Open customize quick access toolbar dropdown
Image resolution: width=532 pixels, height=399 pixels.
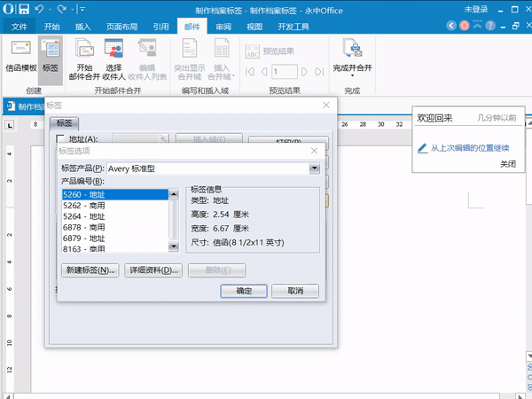click(x=82, y=10)
